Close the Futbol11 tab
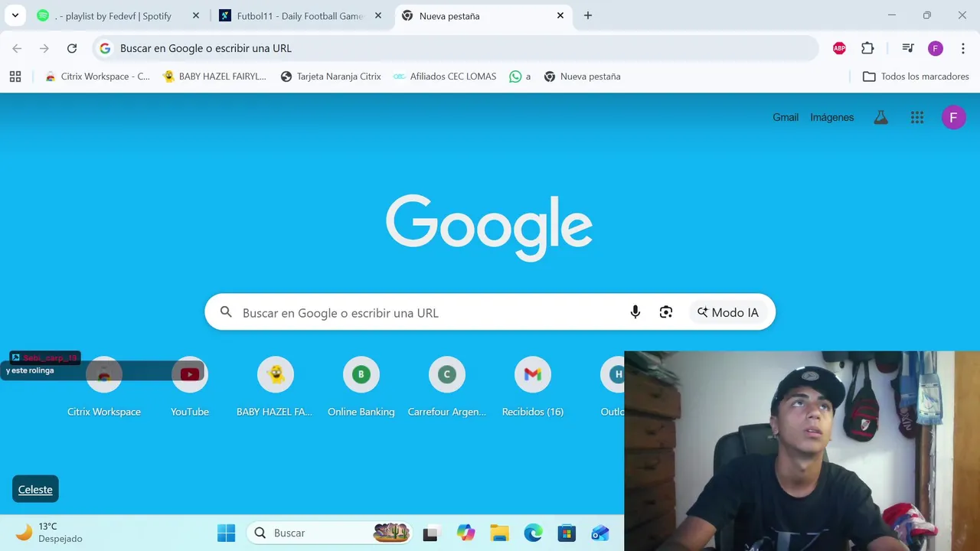This screenshot has width=980, height=551. (378, 15)
